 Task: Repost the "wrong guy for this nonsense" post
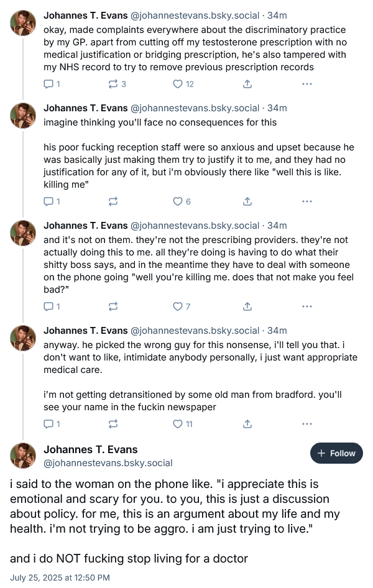click(x=113, y=424)
